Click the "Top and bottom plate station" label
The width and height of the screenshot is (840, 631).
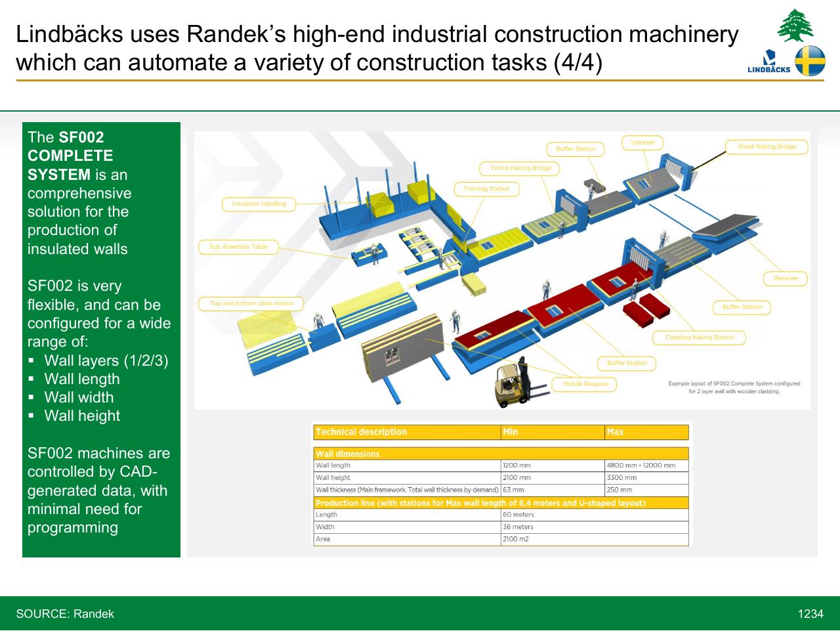click(x=252, y=303)
